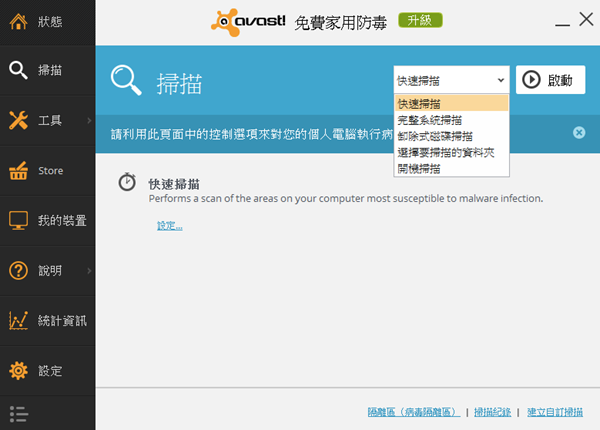Click the 免費家用防毒 title text
This screenshot has height=430, width=600.
tap(340, 22)
